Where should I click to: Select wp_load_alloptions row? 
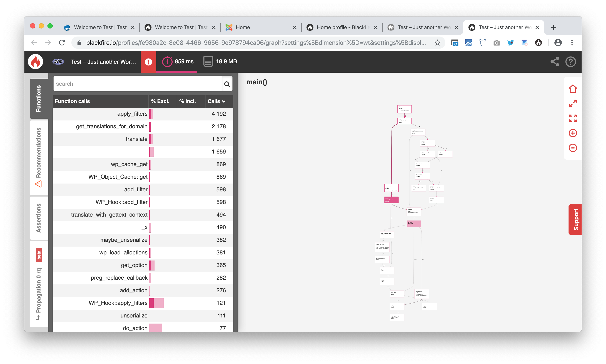[143, 253]
